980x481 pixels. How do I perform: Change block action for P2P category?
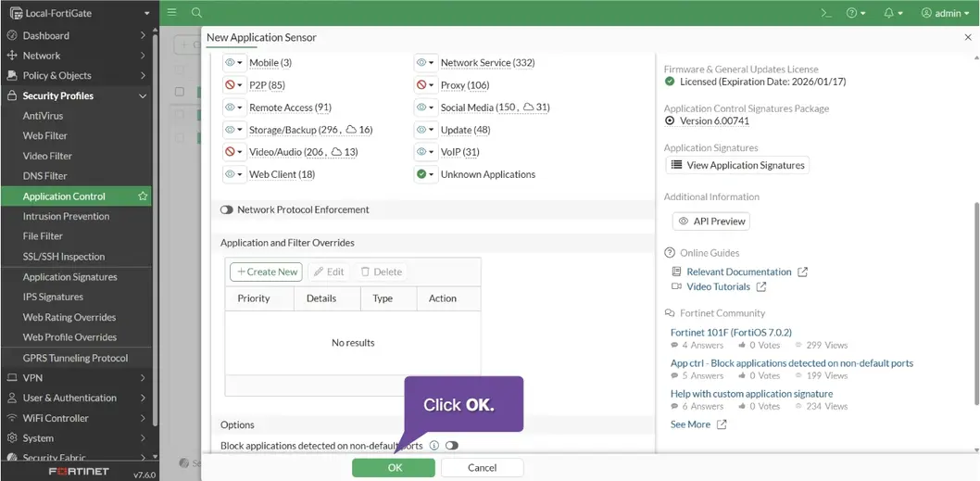233,85
